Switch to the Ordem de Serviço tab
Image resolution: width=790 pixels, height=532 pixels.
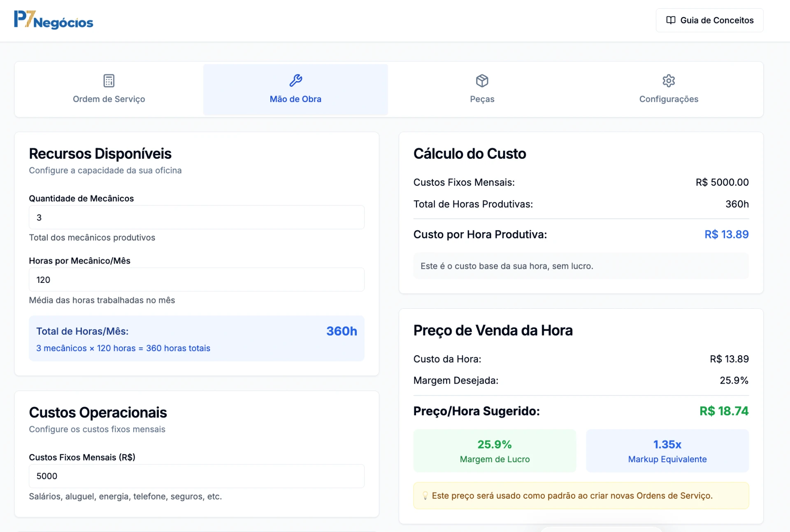click(109, 90)
